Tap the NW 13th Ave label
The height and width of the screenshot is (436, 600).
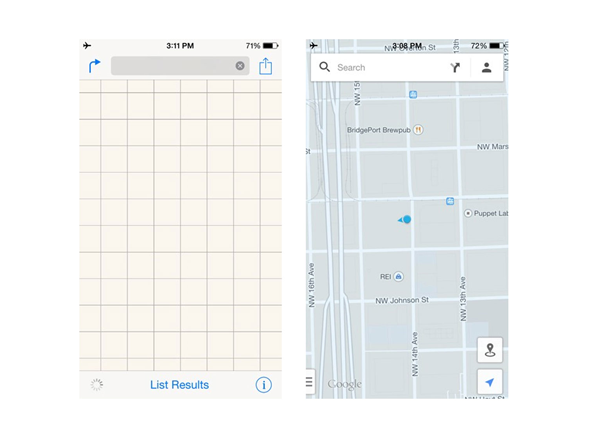point(463,299)
